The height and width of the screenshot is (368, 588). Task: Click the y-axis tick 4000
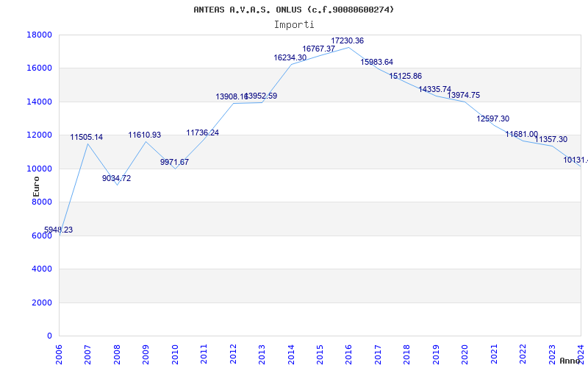(42, 269)
